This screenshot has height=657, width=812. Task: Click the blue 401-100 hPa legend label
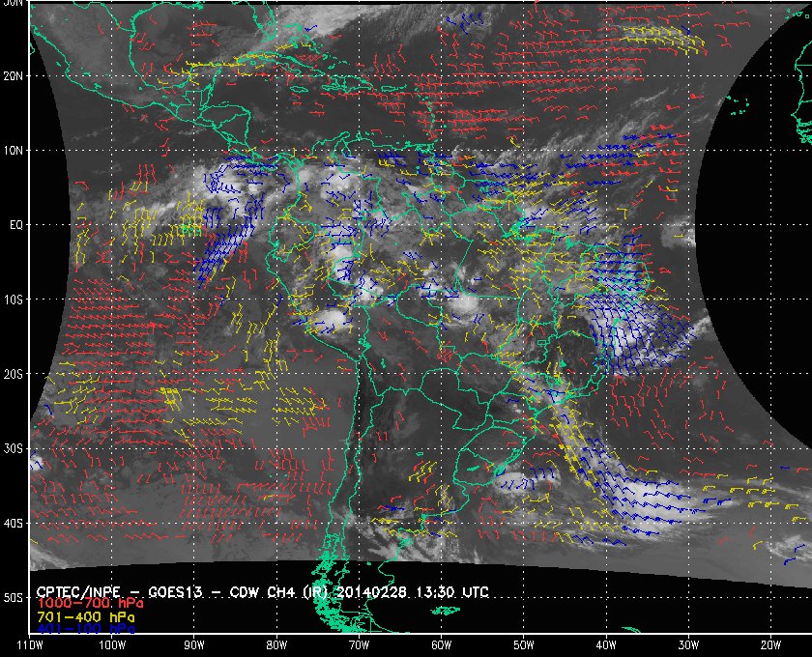point(86,629)
